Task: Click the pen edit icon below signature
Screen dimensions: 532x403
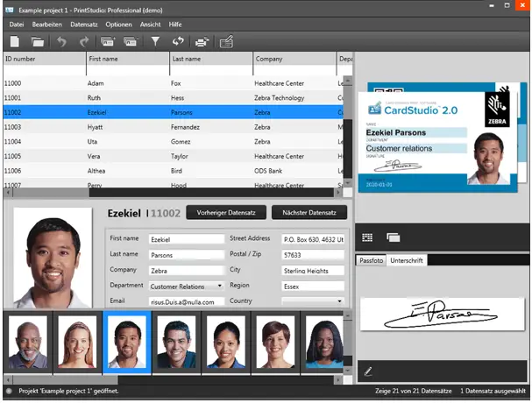Action: (368, 371)
